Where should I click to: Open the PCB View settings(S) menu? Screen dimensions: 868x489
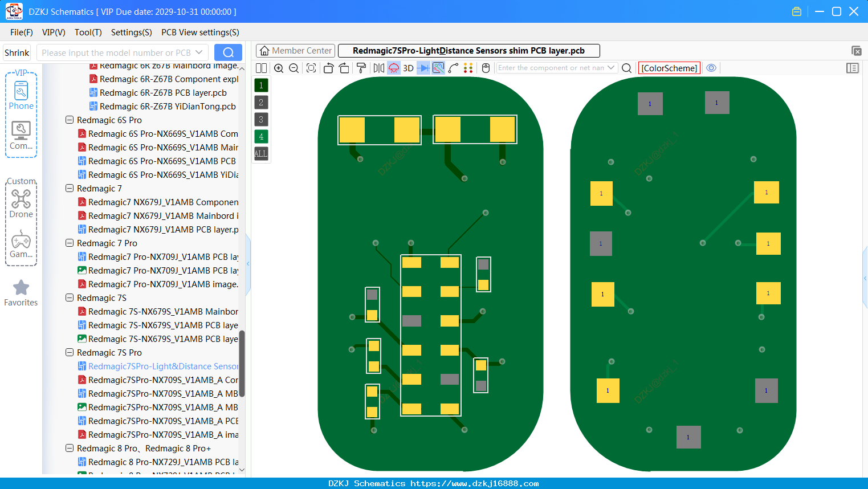(200, 32)
